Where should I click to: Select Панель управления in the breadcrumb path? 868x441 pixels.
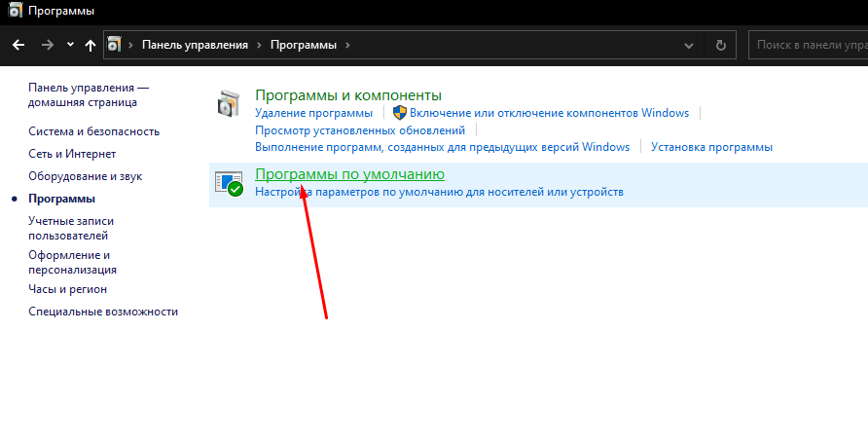click(195, 45)
